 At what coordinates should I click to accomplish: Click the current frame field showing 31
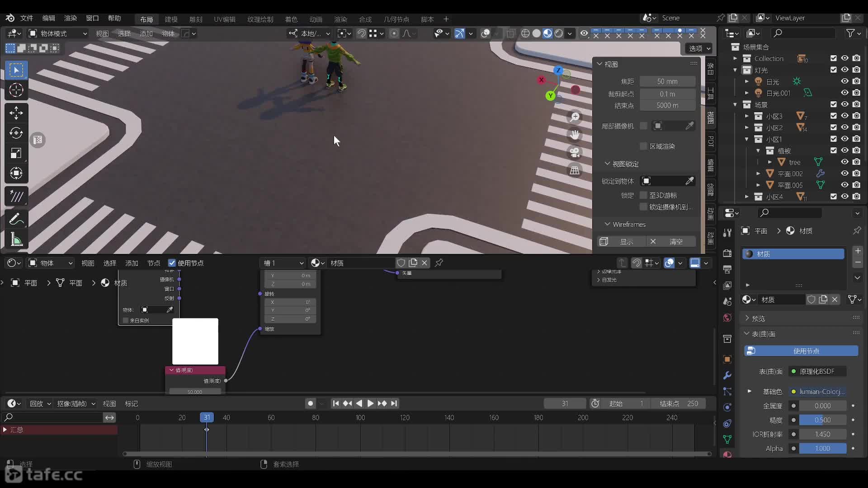click(x=565, y=404)
